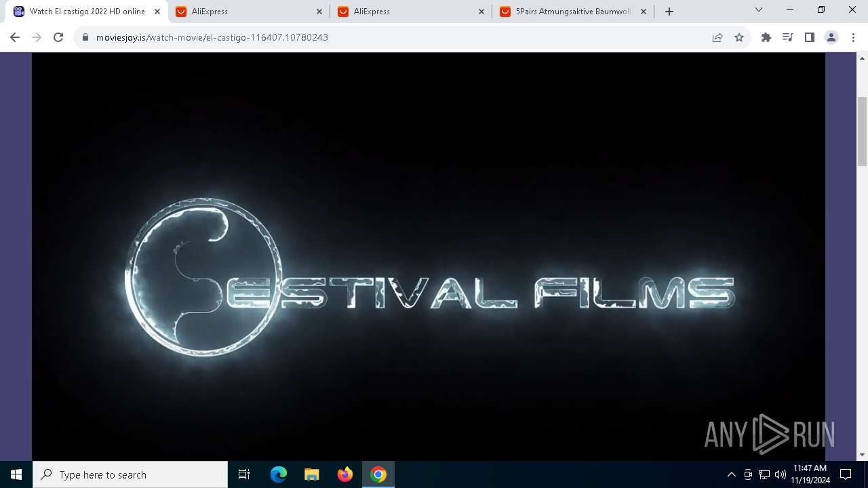Close the 5Pairs Atmungsaktive tab
Screen dimensions: 868x488
point(644,12)
